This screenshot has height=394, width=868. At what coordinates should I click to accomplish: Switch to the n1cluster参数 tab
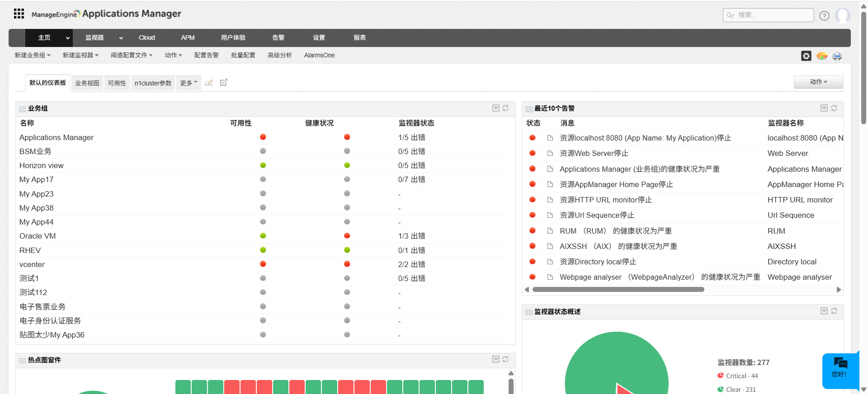(x=153, y=83)
